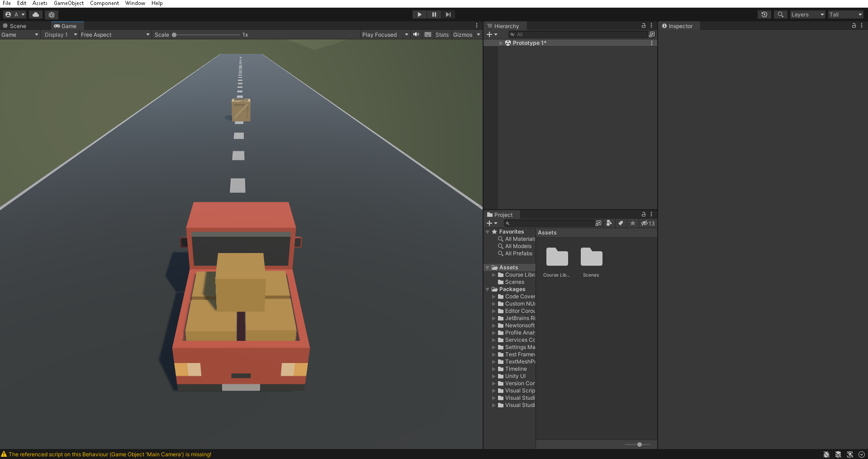The height and width of the screenshot is (459, 868).
Task: Click the global search magnifier icon
Action: (780, 14)
